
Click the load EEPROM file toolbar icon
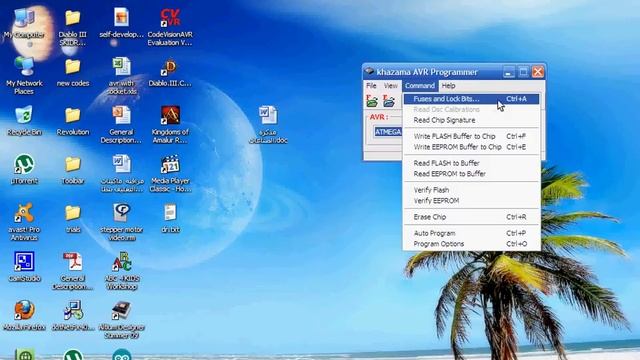389,101
